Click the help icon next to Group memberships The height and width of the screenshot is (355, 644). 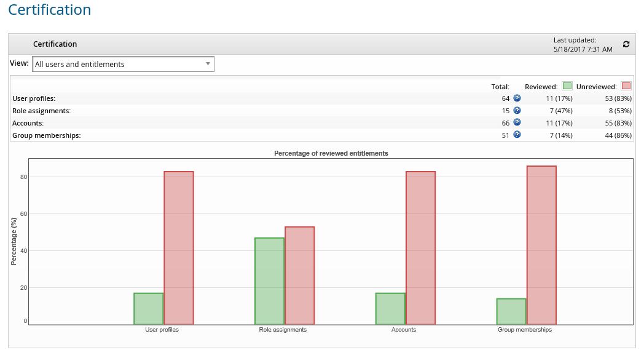pos(516,134)
